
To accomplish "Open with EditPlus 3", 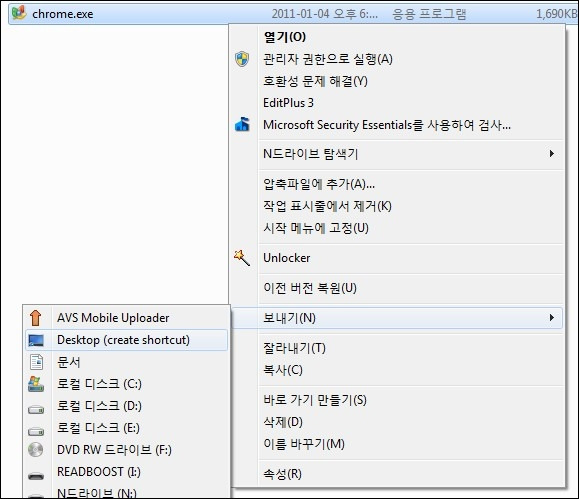I will (397, 103).
